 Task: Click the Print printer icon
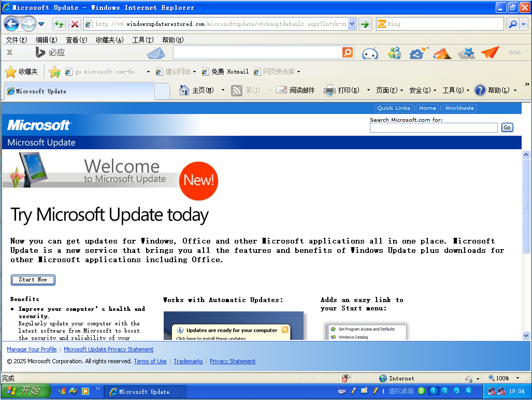329,90
